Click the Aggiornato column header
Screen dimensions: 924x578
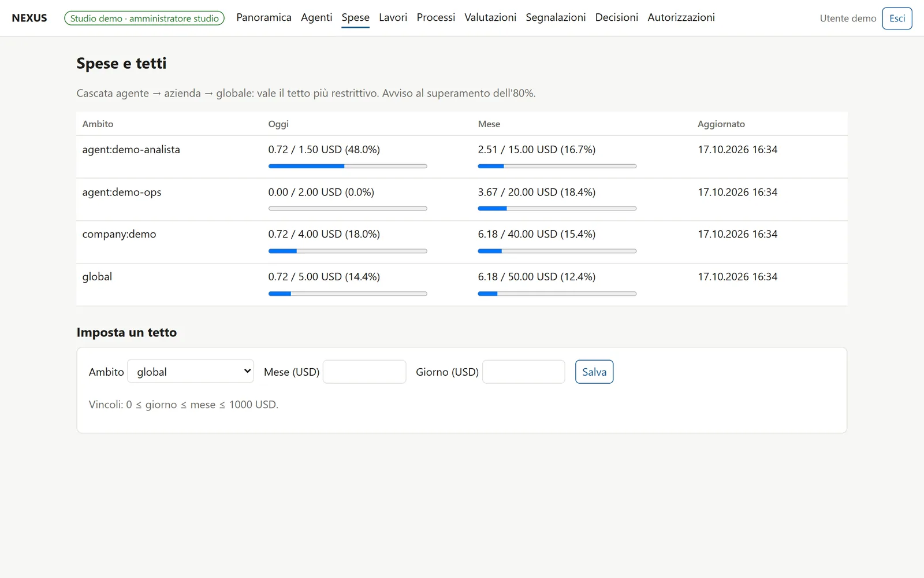(721, 124)
